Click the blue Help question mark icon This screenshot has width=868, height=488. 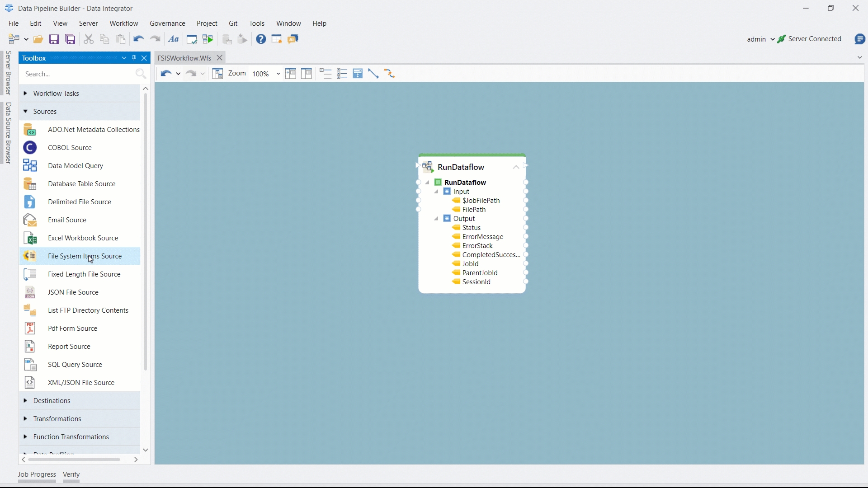point(261,39)
